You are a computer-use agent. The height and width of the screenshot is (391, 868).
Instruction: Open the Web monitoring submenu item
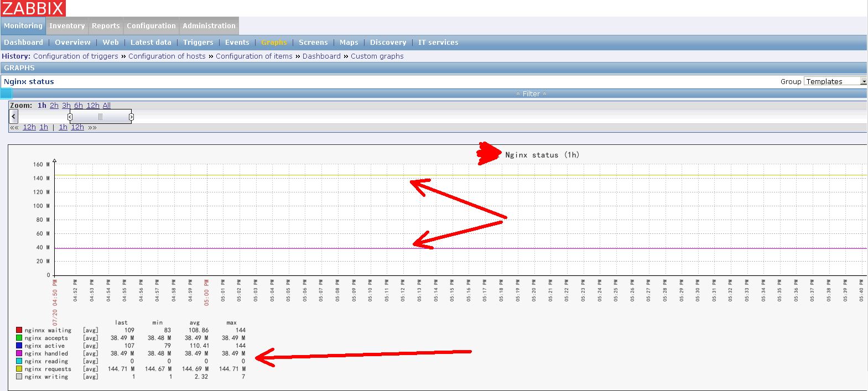tap(111, 42)
